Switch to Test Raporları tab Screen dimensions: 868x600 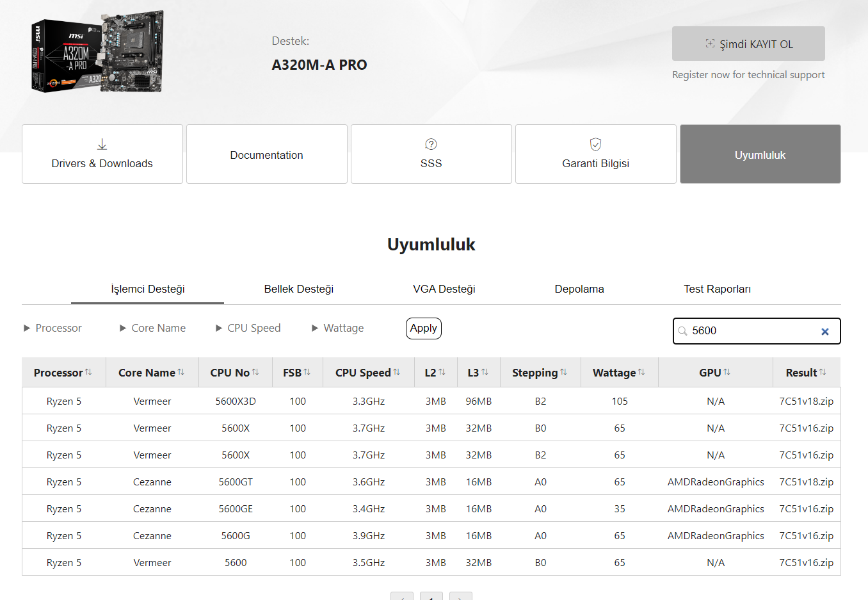pos(718,289)
